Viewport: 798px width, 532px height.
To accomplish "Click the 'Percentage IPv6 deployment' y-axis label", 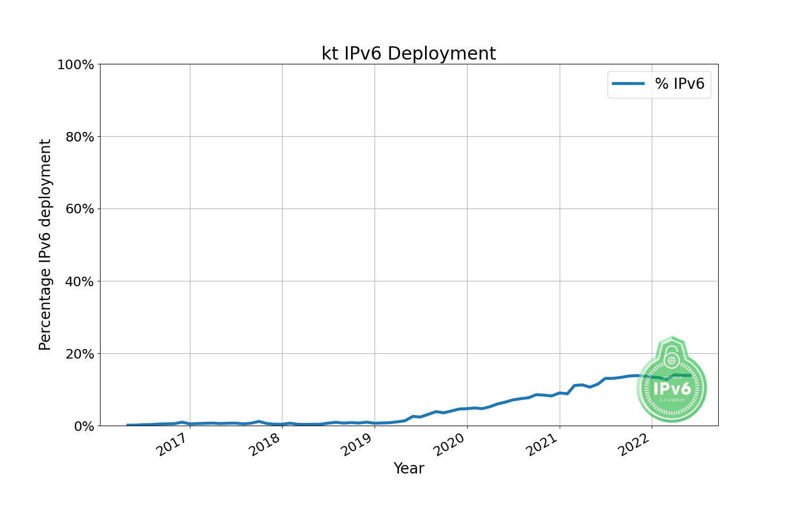I will tap(45, 245).
